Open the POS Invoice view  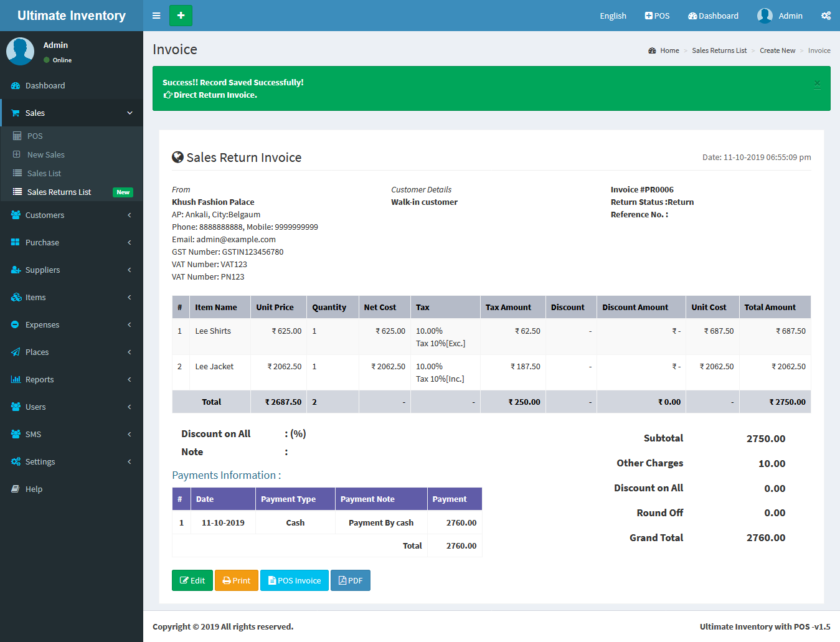[294, 580]
